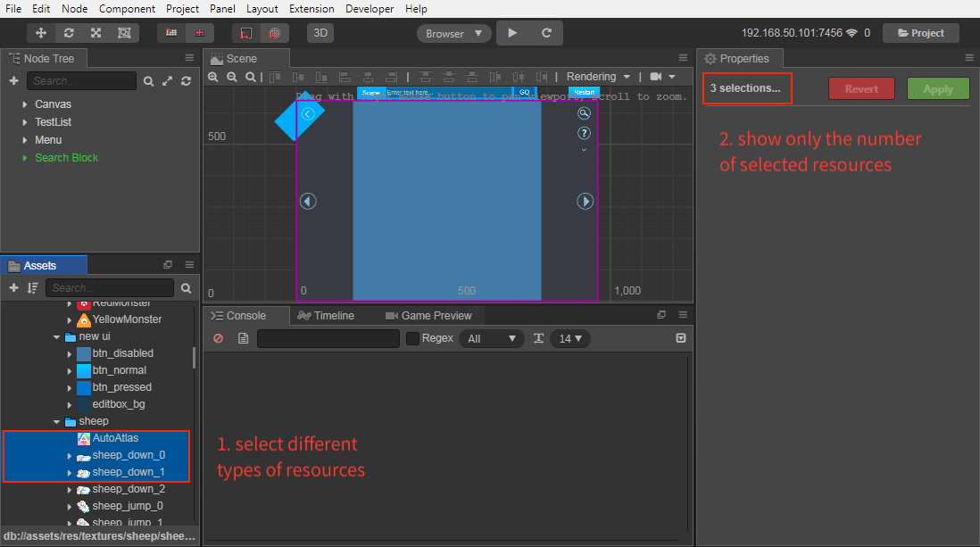Viewport: 980px width, 547px height.
Task: Click the red Revert button
Action: 861,89
